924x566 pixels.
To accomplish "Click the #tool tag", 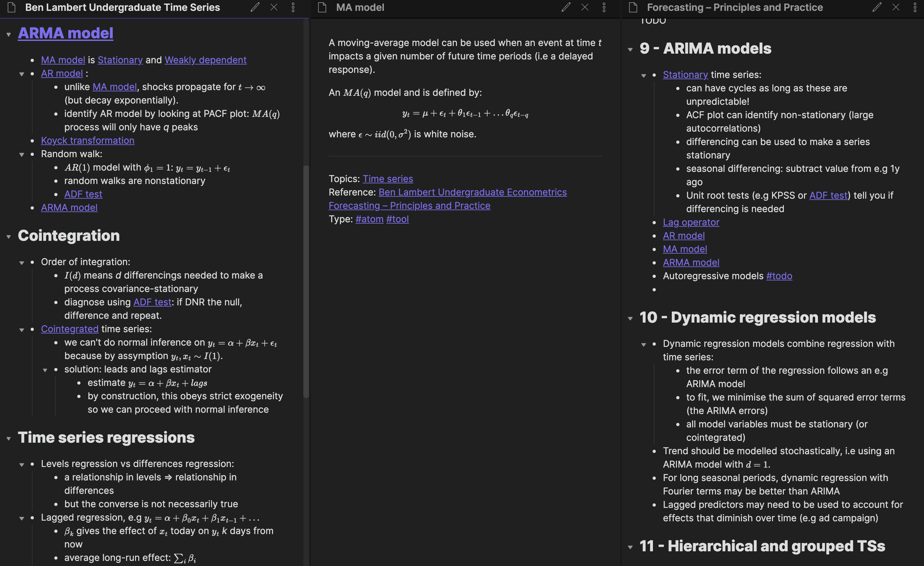I will point(398,219).
